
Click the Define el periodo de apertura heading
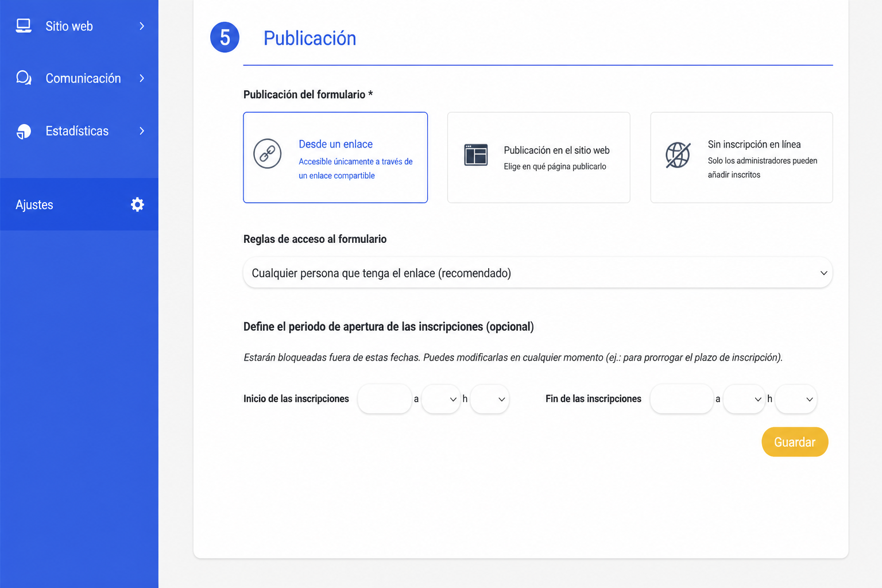point(389,327)
